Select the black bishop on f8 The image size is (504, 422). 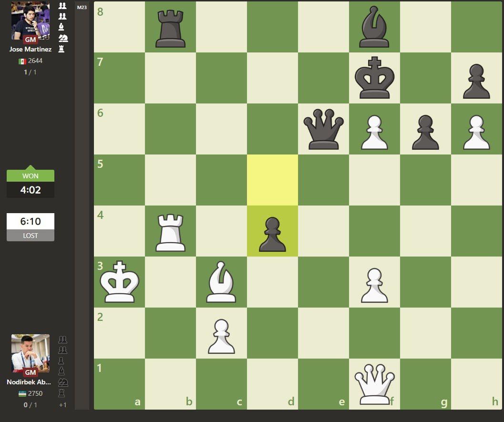[x=374, y=27]
